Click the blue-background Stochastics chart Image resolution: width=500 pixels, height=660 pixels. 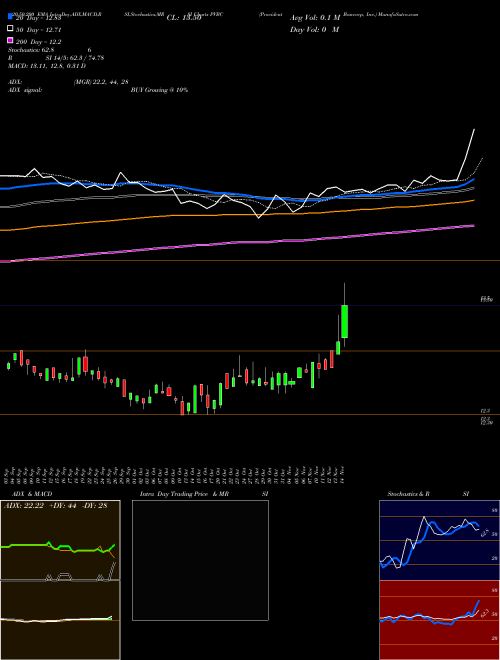439,540
